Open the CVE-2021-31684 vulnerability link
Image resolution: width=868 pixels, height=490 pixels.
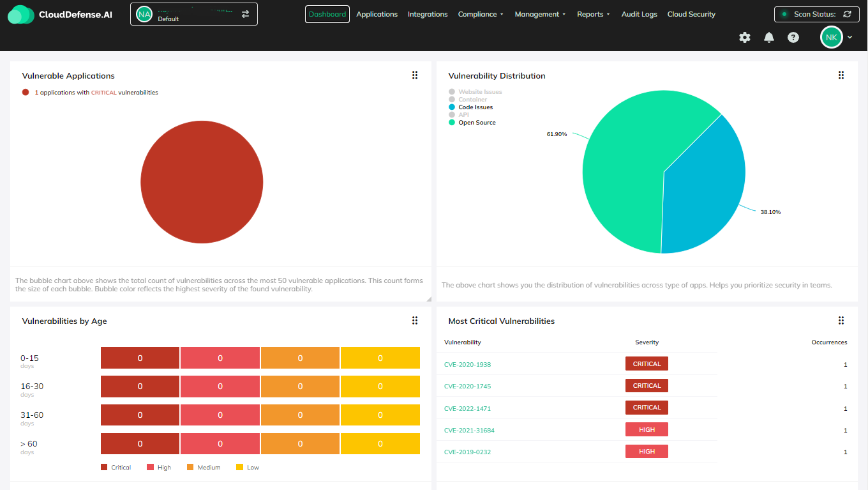[469, 431]
